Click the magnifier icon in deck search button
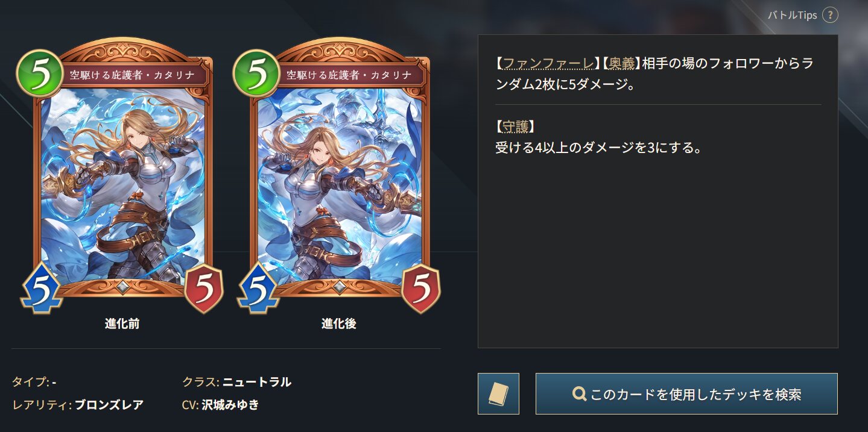The image size is (868, 432). tap(579, 394)
